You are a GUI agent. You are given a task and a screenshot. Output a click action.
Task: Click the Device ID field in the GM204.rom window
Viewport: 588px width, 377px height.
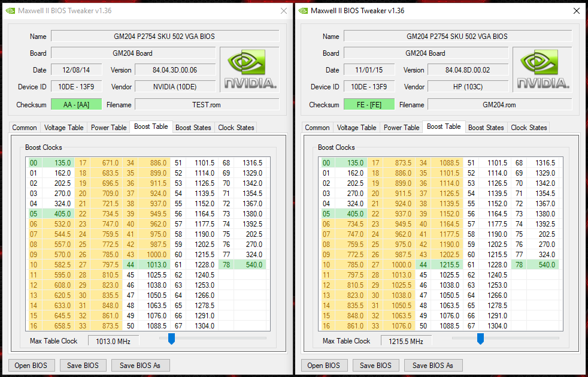[369, 87]
